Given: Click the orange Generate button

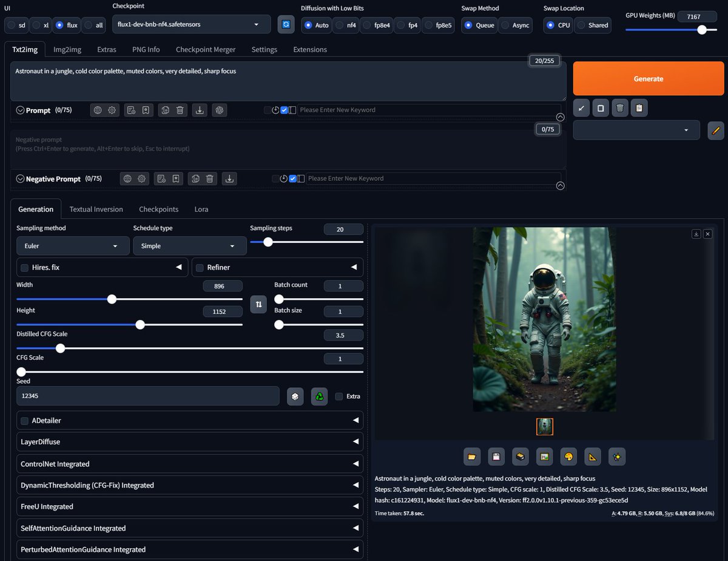Looking at the screenshot, I should point(649,78).
